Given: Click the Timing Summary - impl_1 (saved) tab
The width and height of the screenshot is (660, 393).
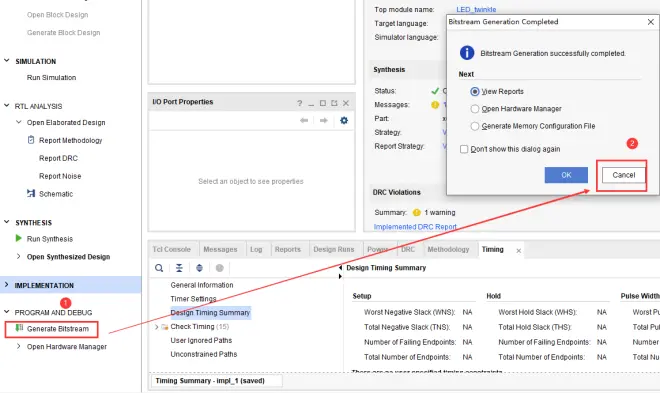Looking at the screenshot, I should tap(216, 381).
